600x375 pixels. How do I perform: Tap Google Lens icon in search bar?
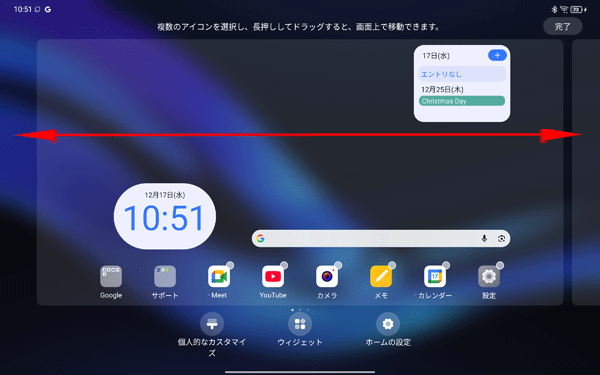[501, 238]
